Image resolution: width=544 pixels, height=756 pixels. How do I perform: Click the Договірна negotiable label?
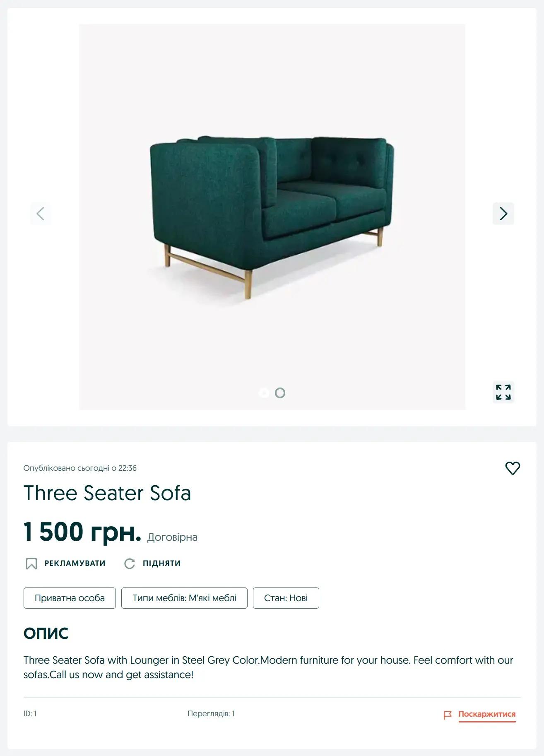point(172,537)
